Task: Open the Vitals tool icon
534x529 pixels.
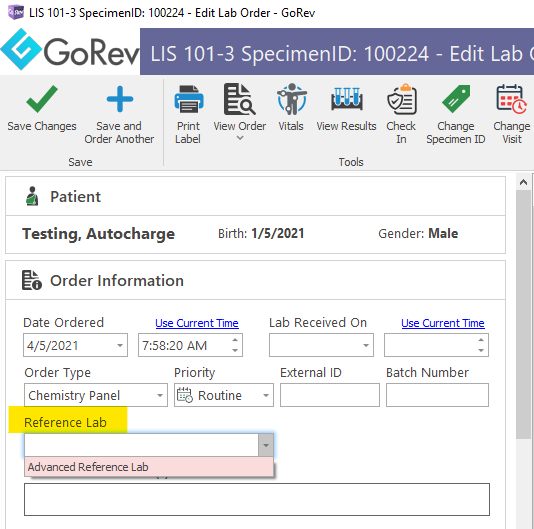Action: (x=292, y=99)
